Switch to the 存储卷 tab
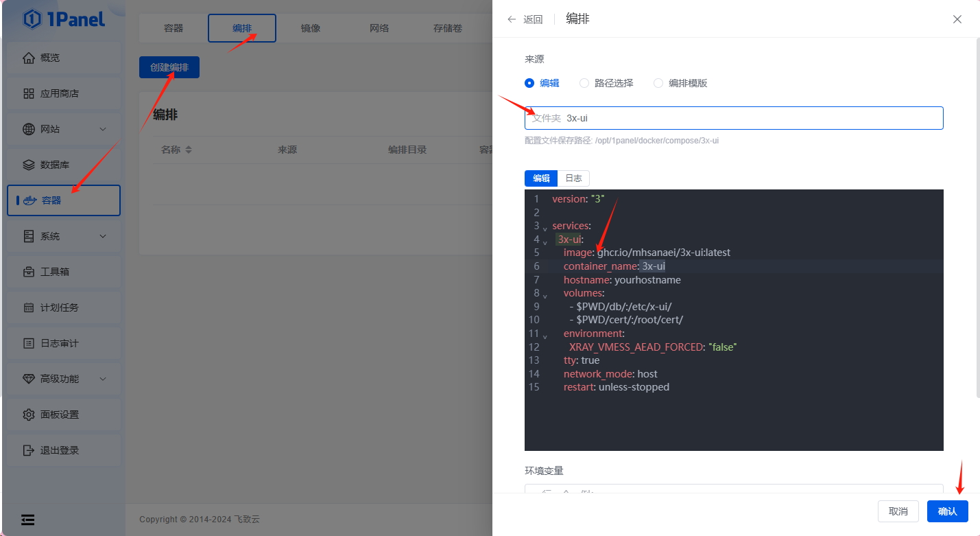The width and height of the screenshot is (980, 536). click(448, 28)
